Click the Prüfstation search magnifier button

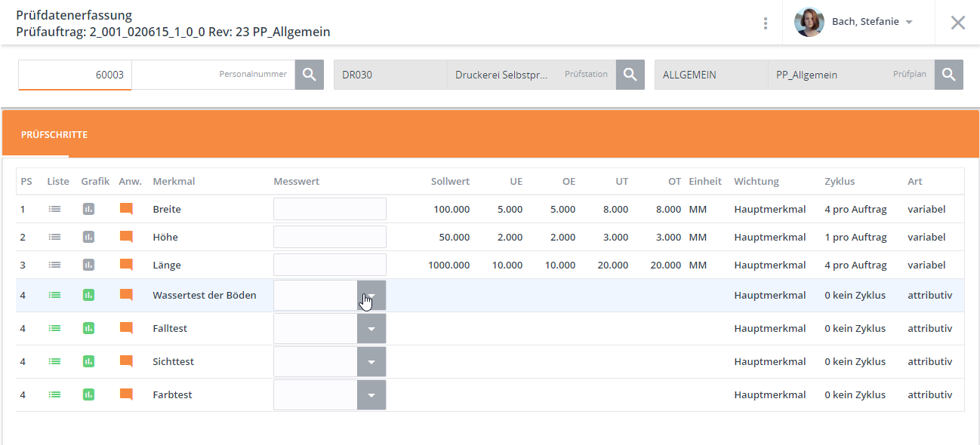tap(630, 75)
